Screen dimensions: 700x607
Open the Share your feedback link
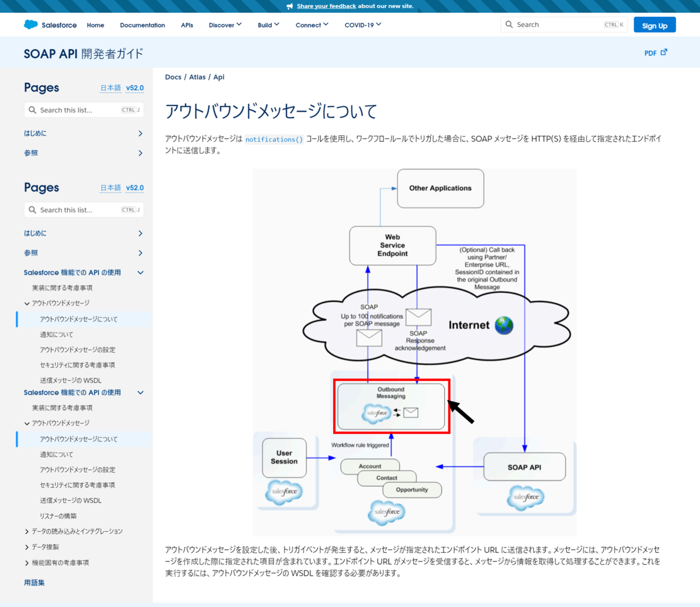pyautogui.click(x=326, y=6)
